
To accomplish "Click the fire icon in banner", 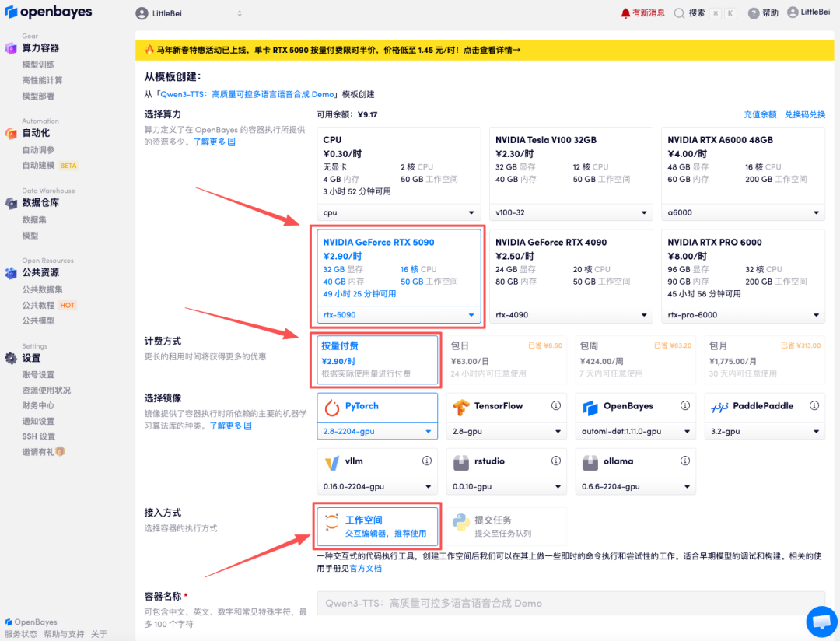I will tap(149, 50).
